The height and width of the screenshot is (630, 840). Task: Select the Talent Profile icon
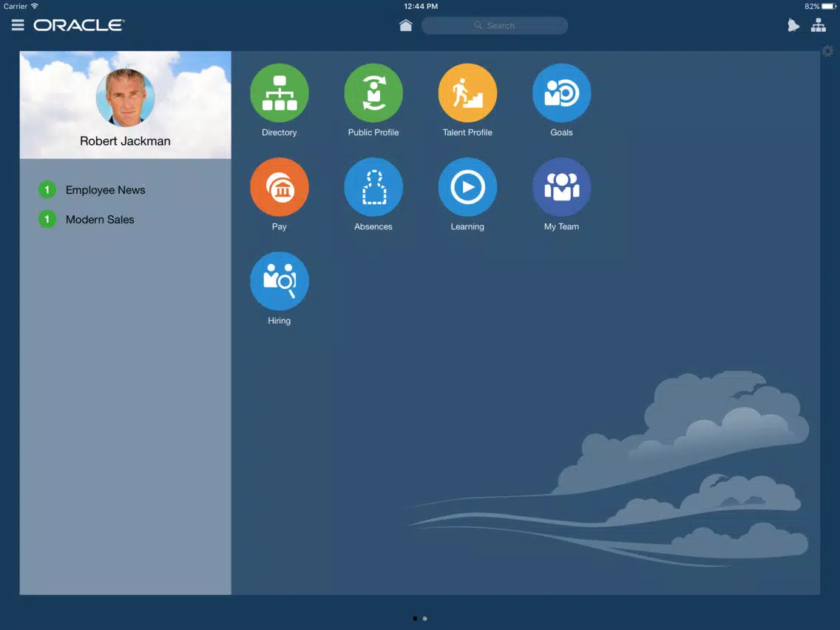point(467,92)
